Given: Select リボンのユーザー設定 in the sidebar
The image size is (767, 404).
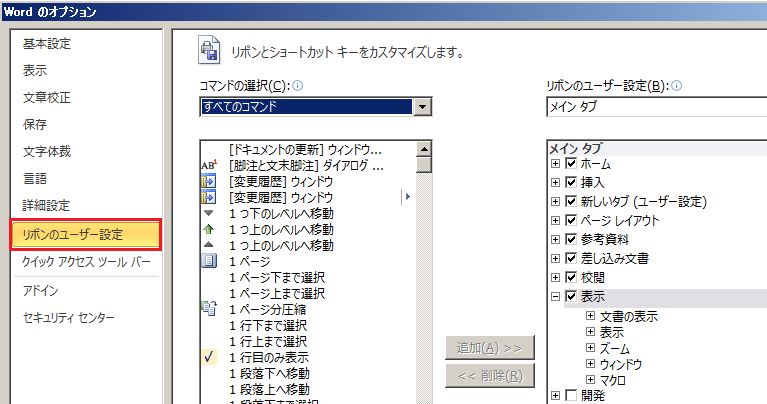Looking at the screenshot, I should pos(86,235).
